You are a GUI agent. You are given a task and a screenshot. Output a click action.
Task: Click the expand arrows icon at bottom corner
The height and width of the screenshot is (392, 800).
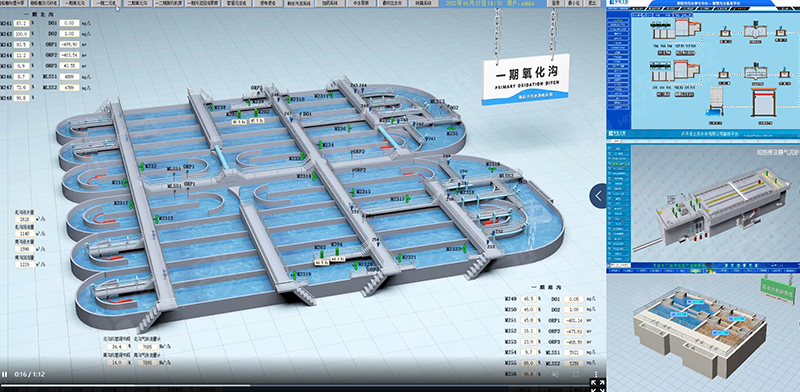(597, 385)
